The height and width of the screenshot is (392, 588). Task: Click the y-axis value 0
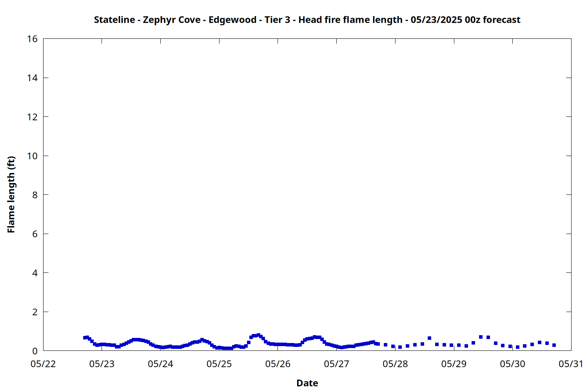(x=35, y=351)
